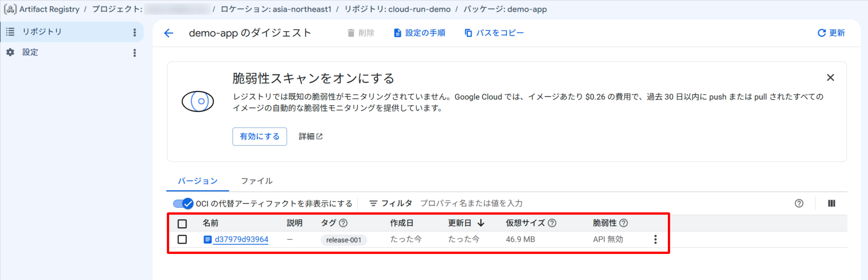
Task: Click the 削除 trash button
Action: (361, 33)
